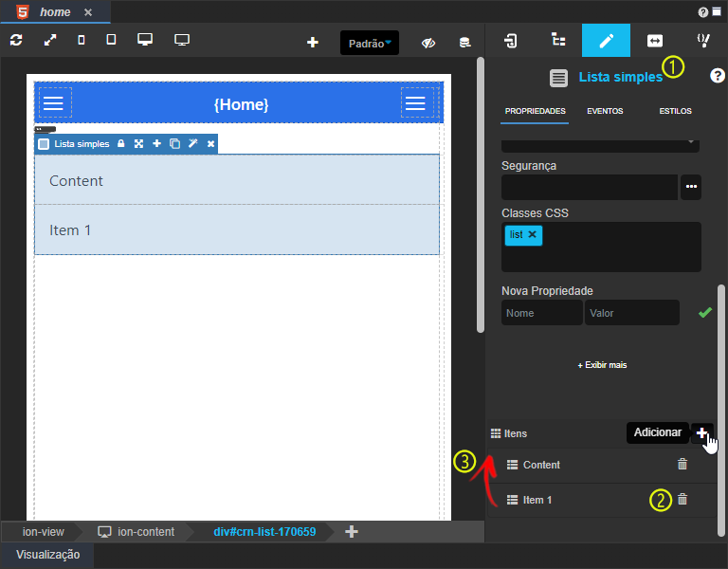Image resolution: width=728 pixels, height=569 pixels.
Task: Switch to the EVENTOS tab
Action: pos(605,111)
